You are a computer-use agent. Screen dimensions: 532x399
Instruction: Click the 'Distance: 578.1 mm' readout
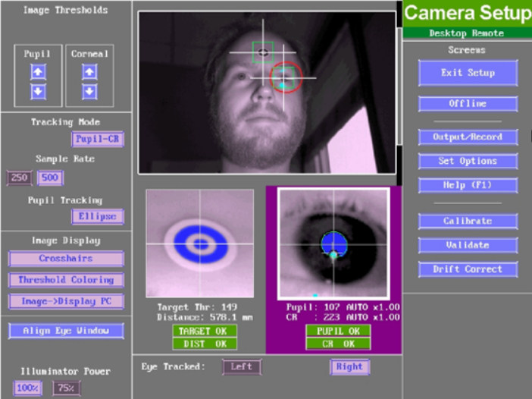click(x=205, y=318)
